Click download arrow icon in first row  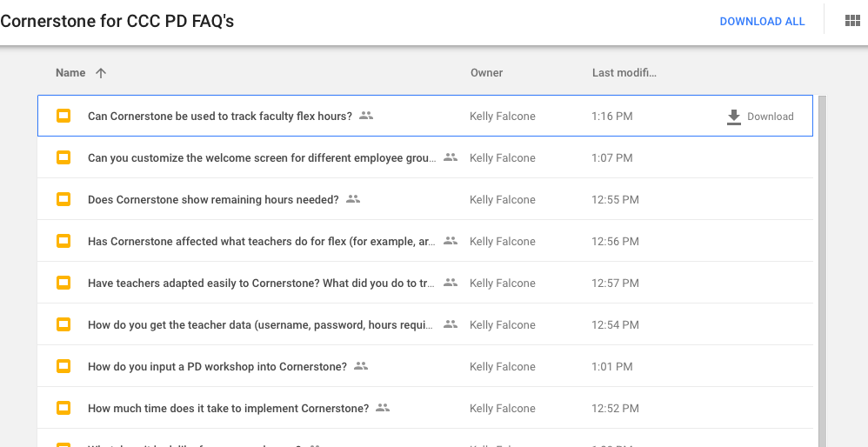pyautogui.click(x=733, y=117)
